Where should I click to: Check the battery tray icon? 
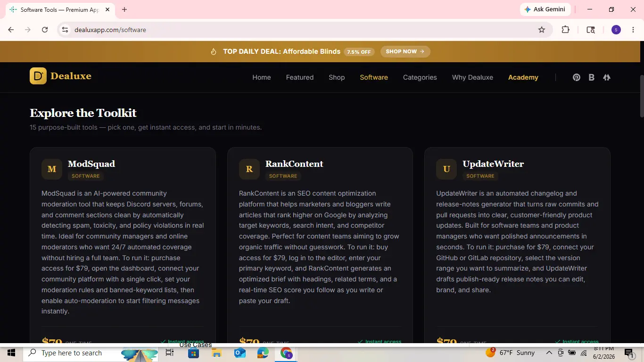[x=572, y=353]
